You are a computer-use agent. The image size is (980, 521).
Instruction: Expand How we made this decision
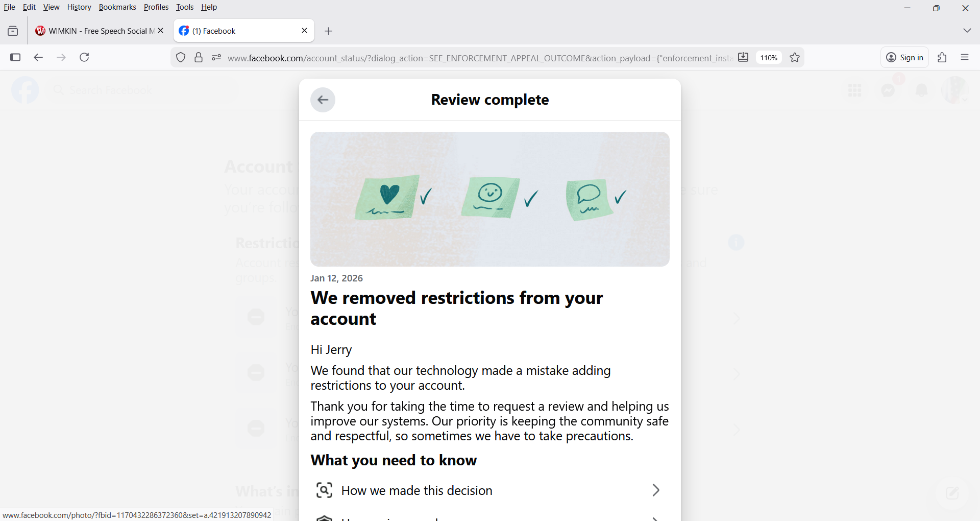click(x=489, y=490)
